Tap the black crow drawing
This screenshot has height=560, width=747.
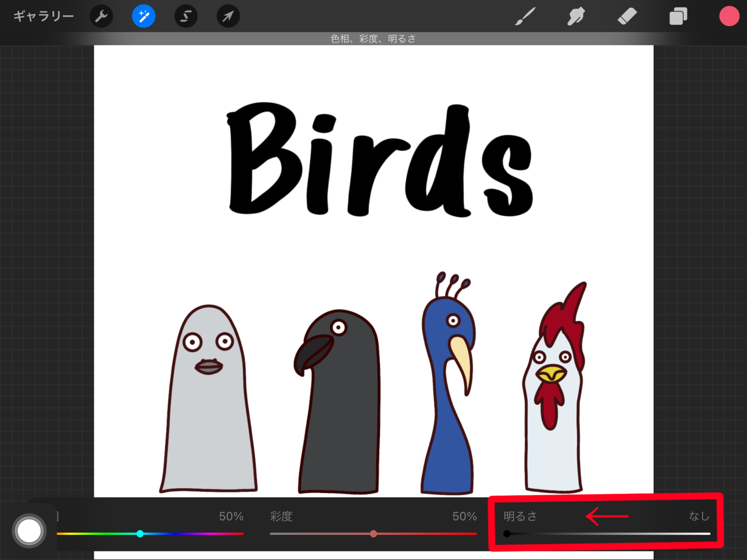click(x=337, y=401)
